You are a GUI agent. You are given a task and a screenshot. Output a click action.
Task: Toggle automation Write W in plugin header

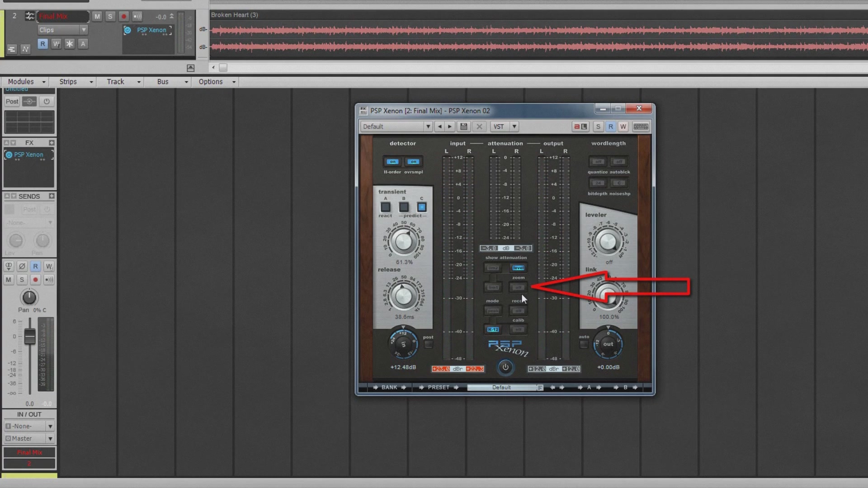623,127
